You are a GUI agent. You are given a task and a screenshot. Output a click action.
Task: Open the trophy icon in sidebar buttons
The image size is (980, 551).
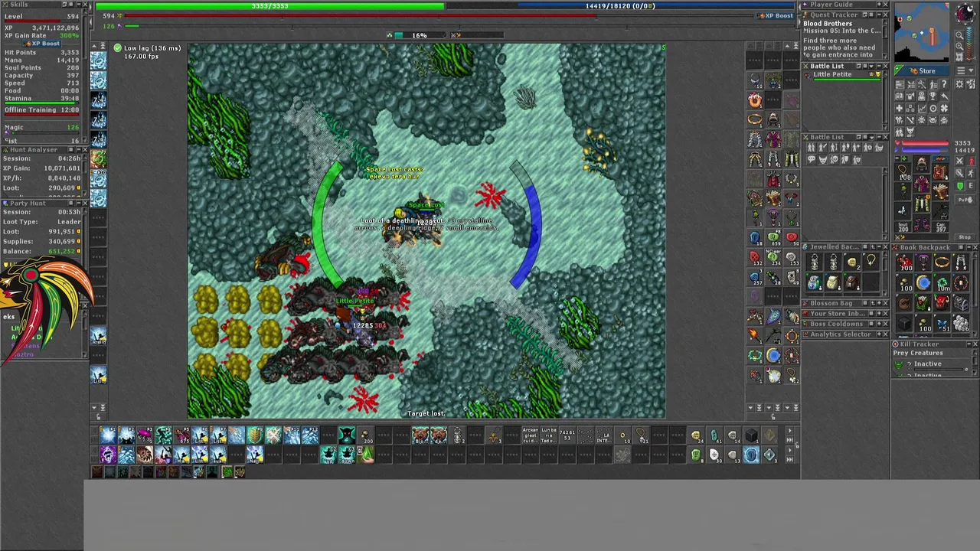[933, 96]
